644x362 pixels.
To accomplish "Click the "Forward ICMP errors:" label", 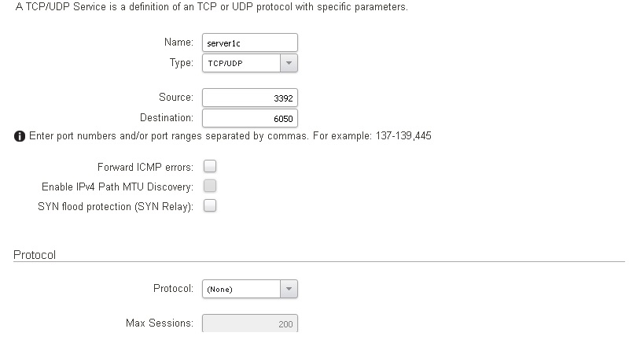I will click(145, 167).
